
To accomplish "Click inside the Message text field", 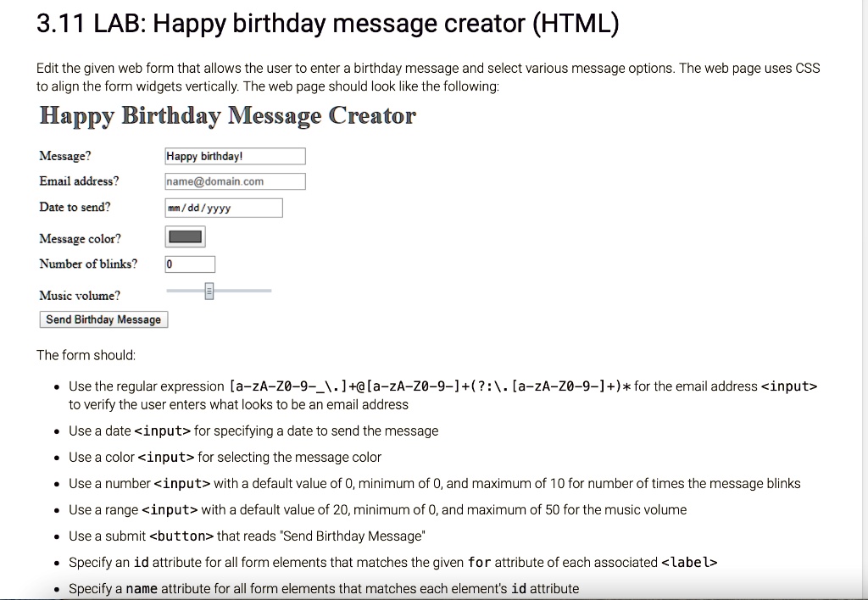I will pyautogui.click(x=234, y=155).
